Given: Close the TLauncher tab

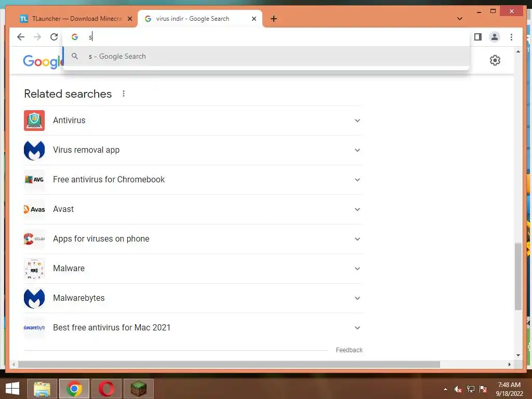Looking at the screenshot, I should coord(129,19).
